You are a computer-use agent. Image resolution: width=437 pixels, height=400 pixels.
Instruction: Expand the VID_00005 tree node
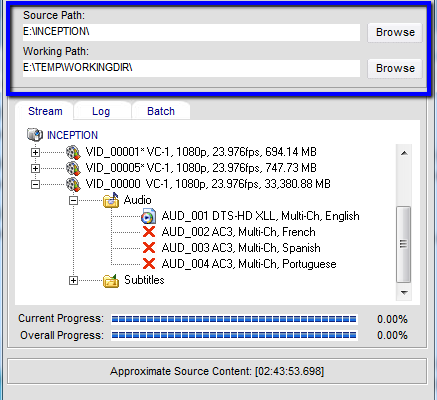[x=35, y=168]
